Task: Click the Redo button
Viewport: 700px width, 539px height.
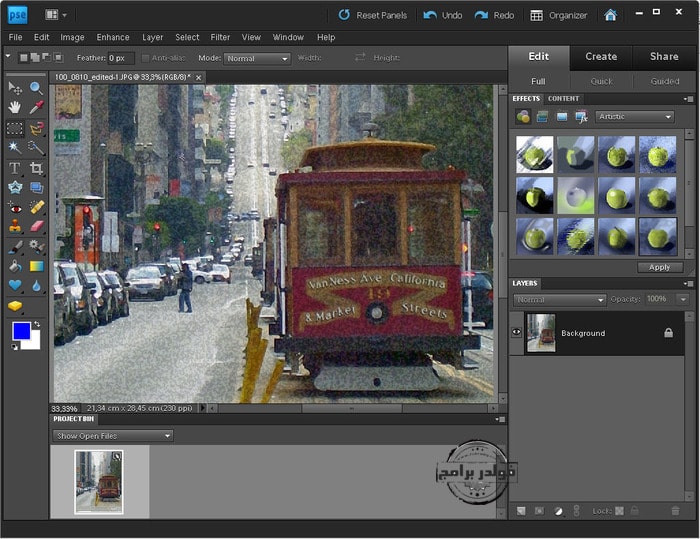Action: (494, 15)
